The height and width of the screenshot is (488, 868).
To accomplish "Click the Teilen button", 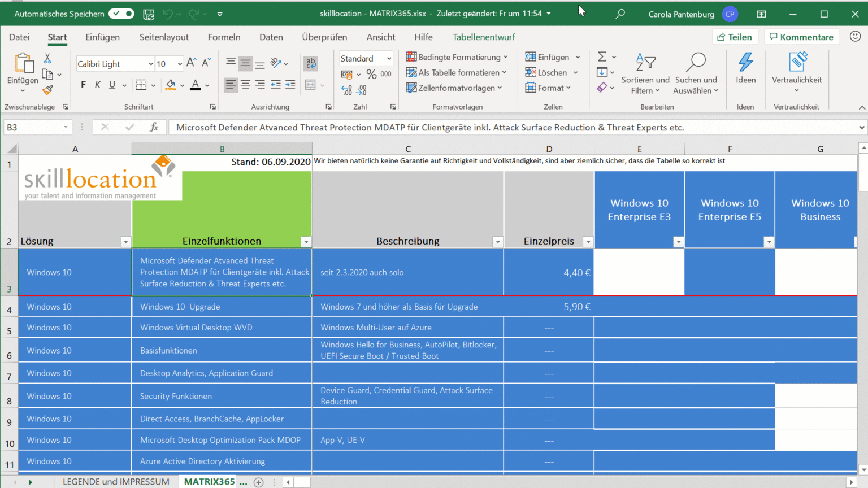I will [735, 36].
